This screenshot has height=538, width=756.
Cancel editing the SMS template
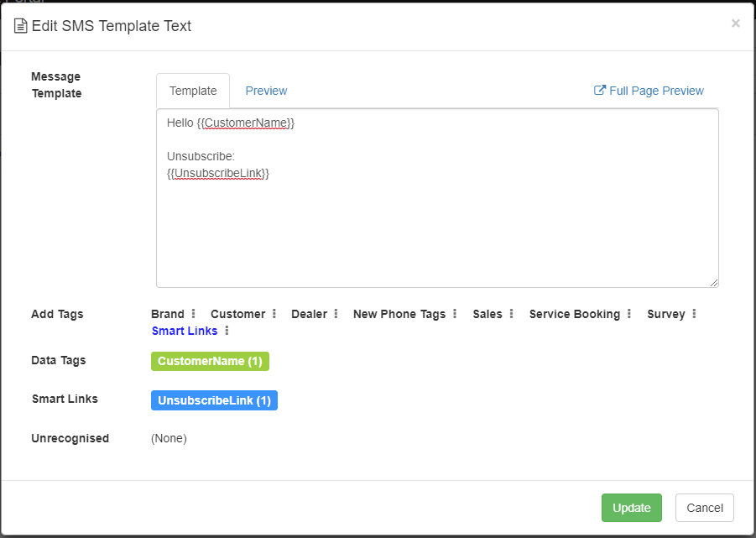pos(705,508)
